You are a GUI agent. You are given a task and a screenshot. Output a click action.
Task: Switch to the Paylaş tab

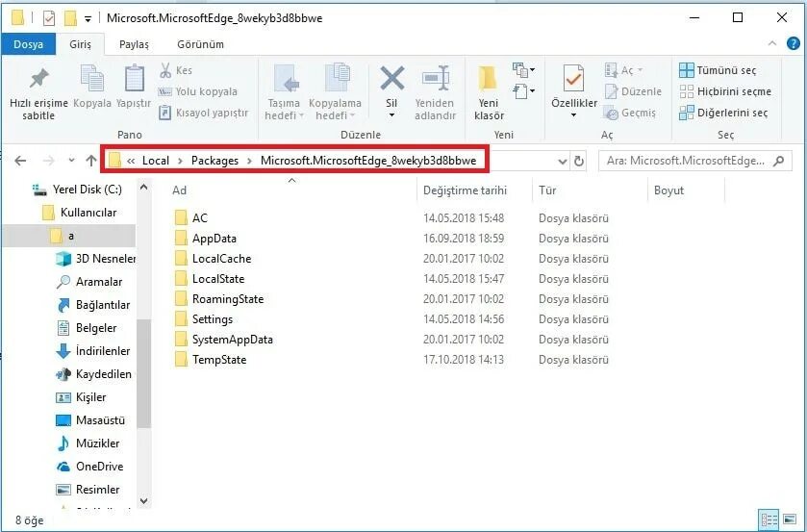134,44
